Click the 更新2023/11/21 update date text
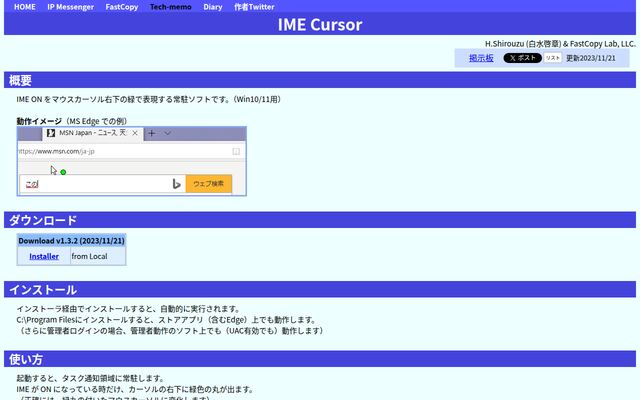 tap(591, 58)
